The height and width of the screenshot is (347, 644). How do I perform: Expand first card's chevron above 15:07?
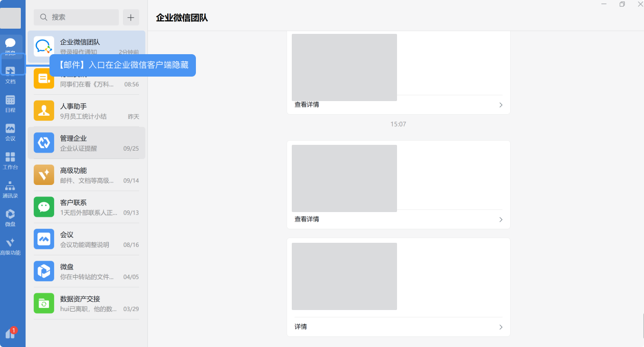click(501, 105)
